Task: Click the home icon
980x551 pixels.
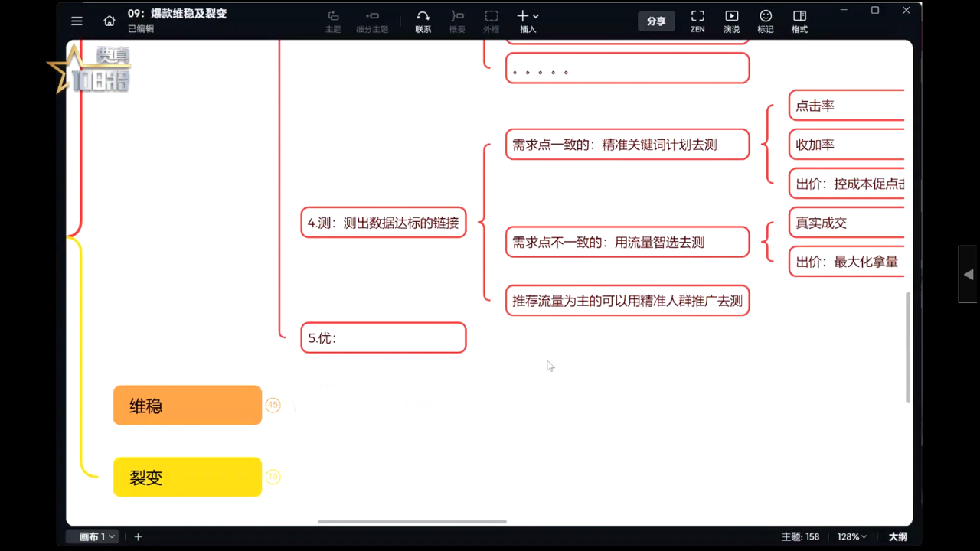Action: (109, 21)
